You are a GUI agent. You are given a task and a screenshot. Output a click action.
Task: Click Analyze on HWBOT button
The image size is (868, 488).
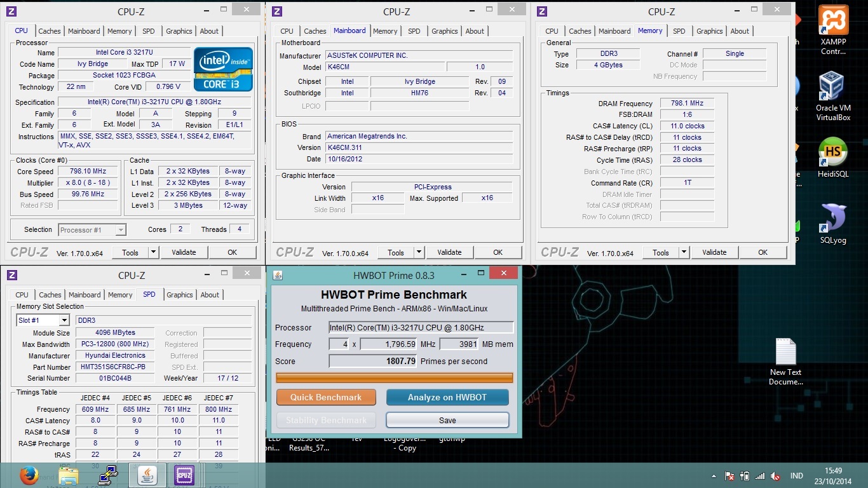coord(447,397)
